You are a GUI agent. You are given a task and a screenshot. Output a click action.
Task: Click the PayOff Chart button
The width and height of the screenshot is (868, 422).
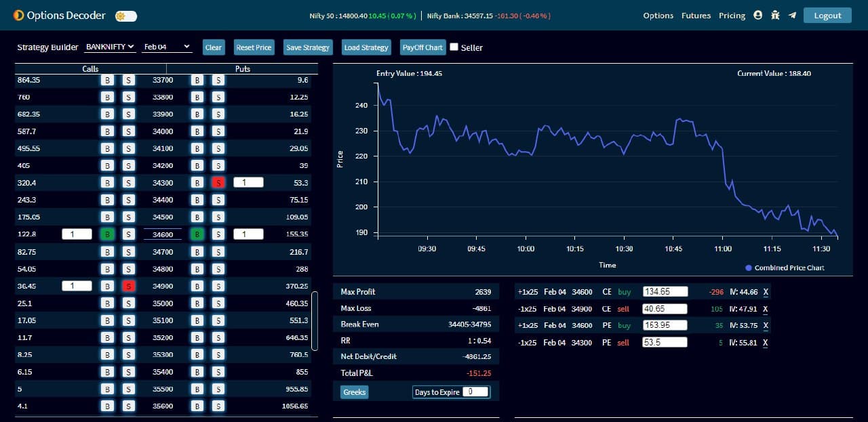tap(422, 47)
